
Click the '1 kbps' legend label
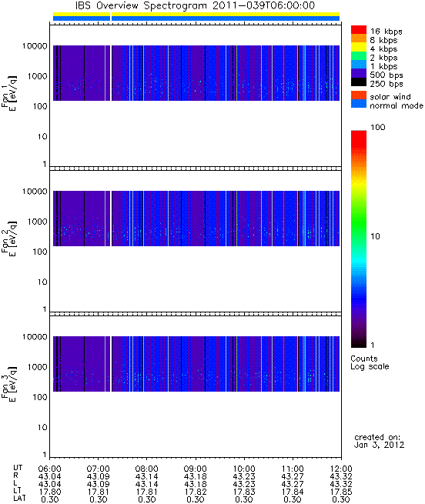(383, 66)
